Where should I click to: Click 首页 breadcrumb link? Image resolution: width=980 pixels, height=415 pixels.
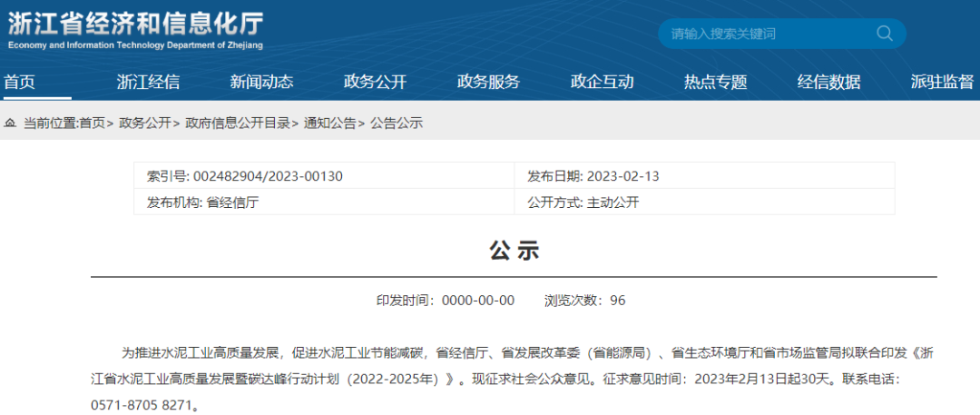click(x=93, y=124)
